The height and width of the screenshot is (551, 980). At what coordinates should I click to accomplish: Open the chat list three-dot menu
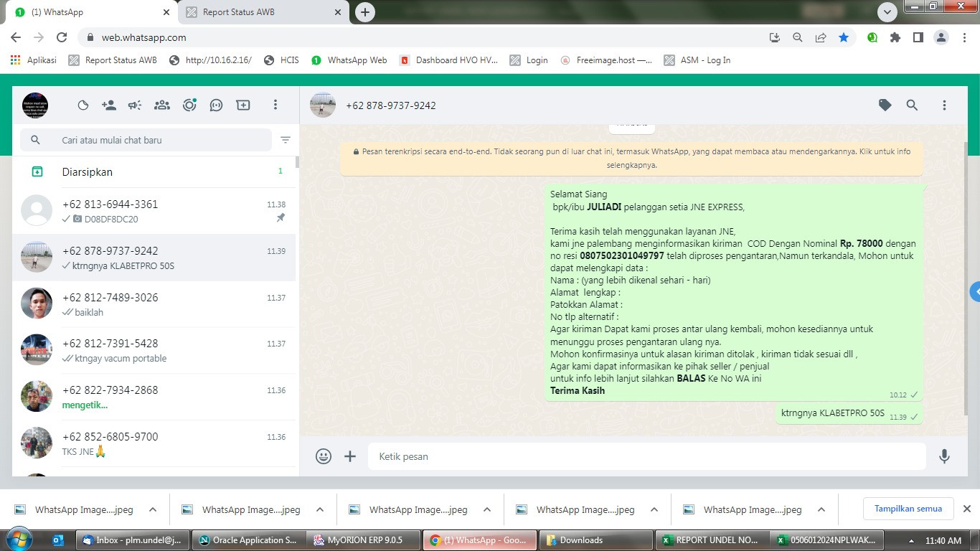click(x=275, y=105)
